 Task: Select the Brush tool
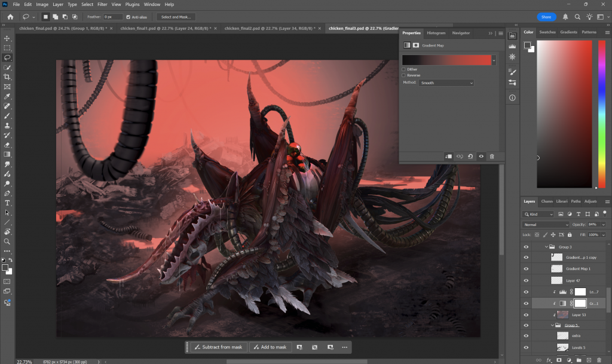[7, 116]
